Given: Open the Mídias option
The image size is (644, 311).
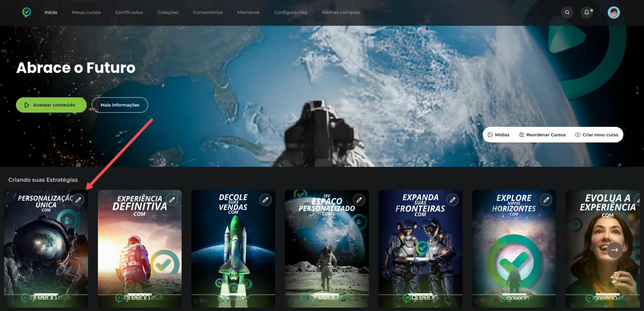Looking at the screenshot, I should (x=498, y=135).
